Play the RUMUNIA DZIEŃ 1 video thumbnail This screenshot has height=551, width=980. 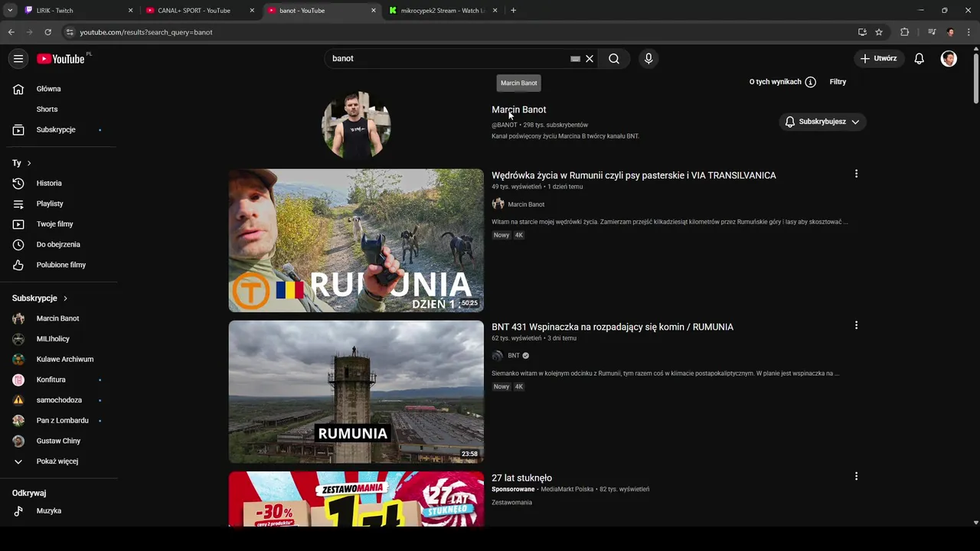tap(356, 240)
